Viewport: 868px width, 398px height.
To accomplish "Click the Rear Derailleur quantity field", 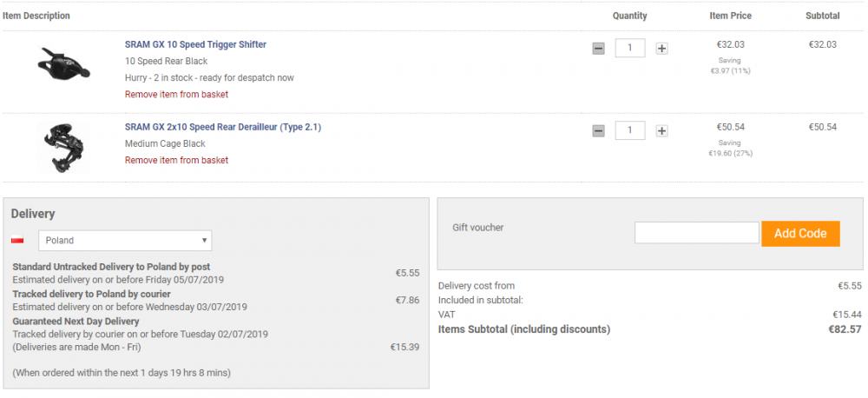I will pyautogui.click(x=629, y=130).
